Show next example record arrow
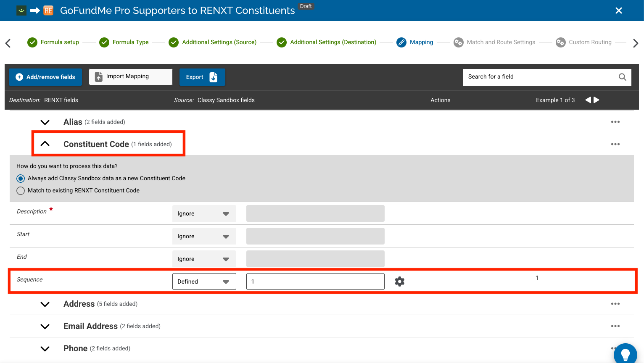The image size is (644, 363). (596, 100)
